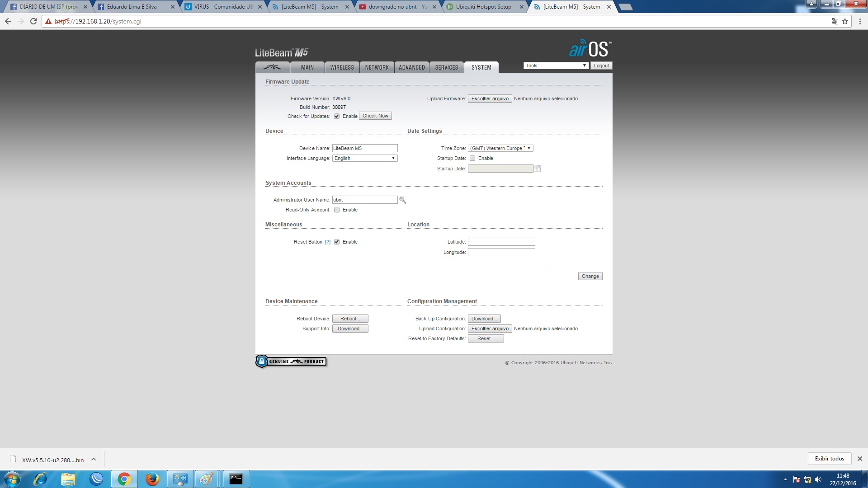Click into the Latitude field
Viewport: 868px width, 488px height.
501,242
